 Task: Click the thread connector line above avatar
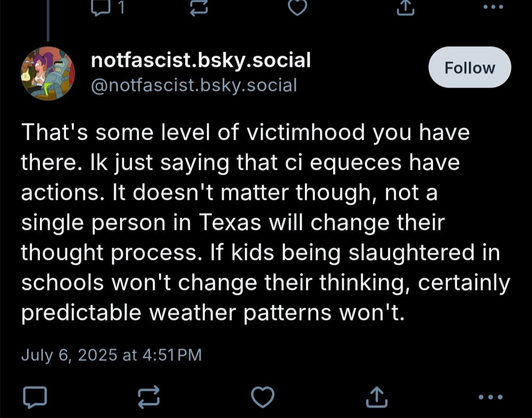48,20
